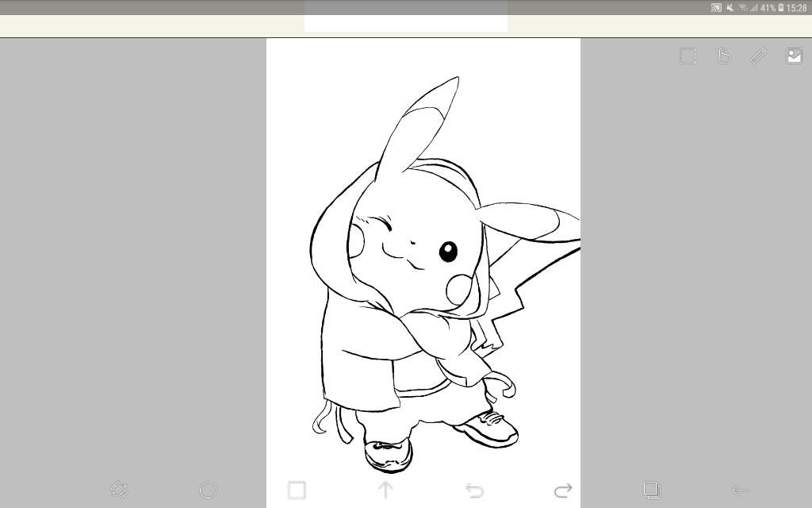Tap the square color icon in the bottom toolbar
This screenshot has height=508, width=812.
[297, 490]
